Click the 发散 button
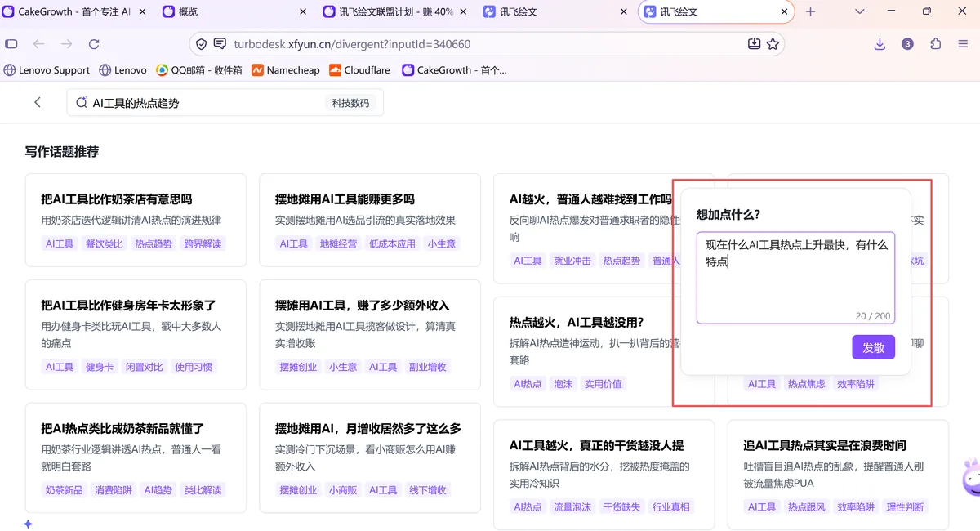This screenshot has height=531, width=980. point(873,347)
